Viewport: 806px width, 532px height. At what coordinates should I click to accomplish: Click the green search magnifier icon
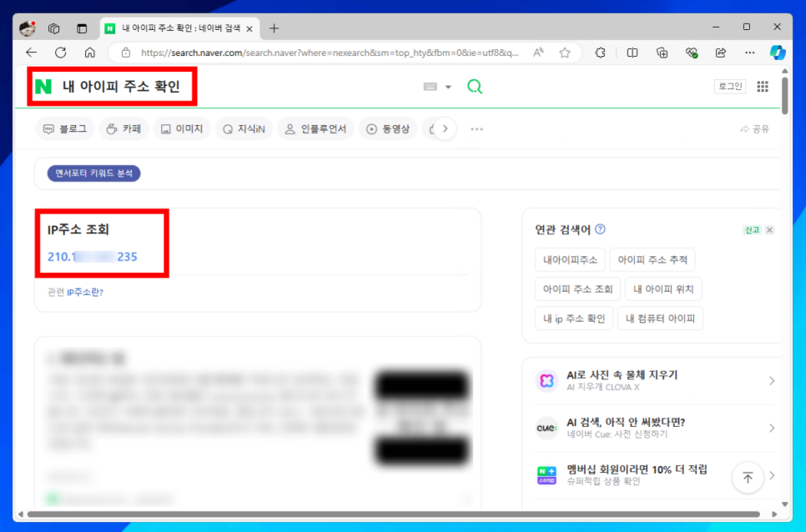pyautogui.click(x=475, y=86)
